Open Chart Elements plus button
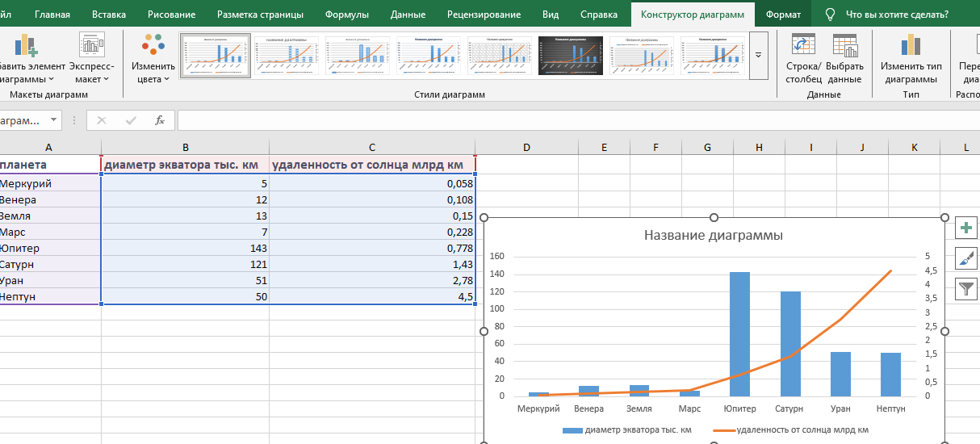The width and height of the screenshot is (980, 444). coord(965,228)
